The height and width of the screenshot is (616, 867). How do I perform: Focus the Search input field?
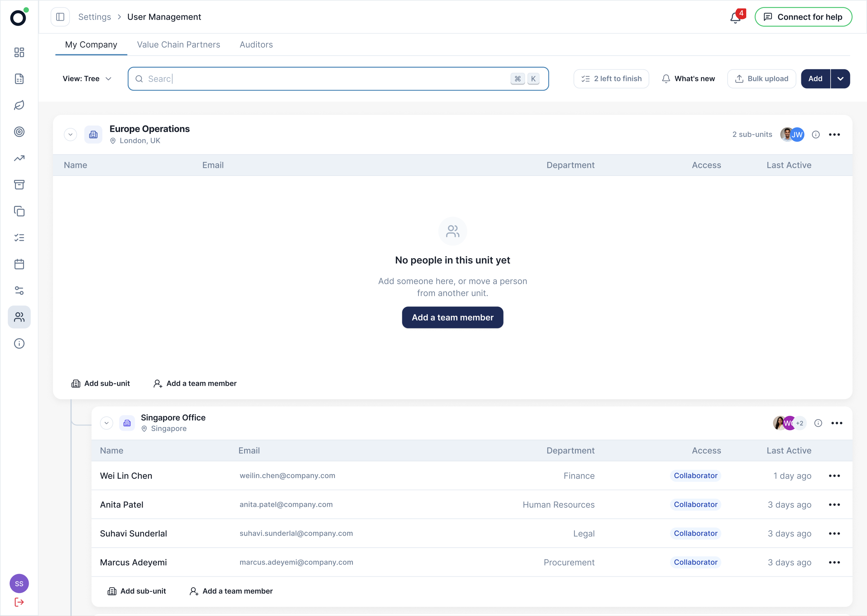338,79
